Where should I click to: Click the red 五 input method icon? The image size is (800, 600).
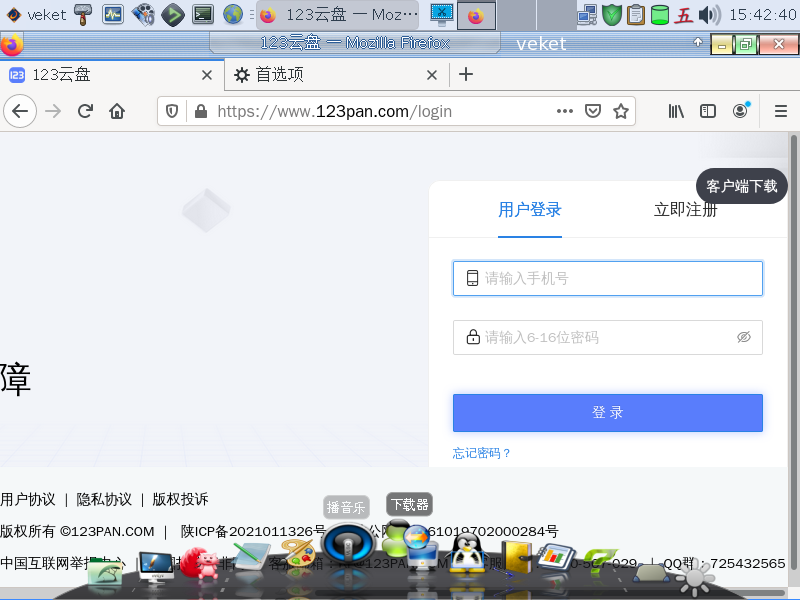point(684,15)
